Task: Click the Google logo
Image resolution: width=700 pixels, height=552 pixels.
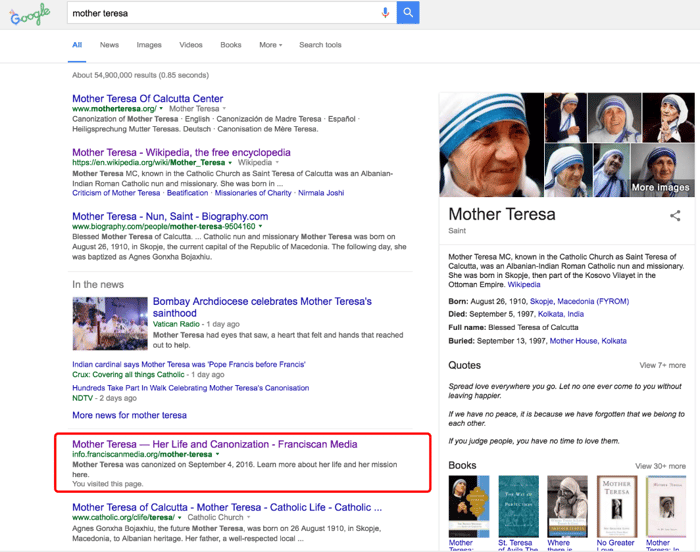Action: [30, 15]
